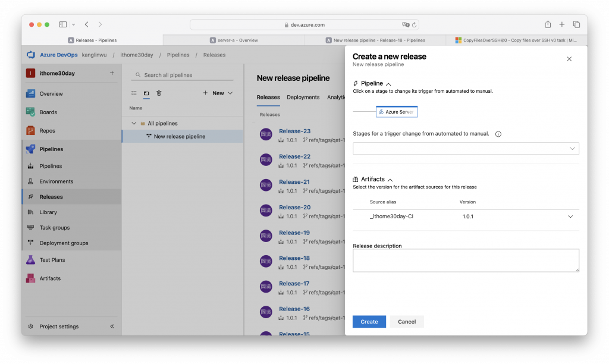
Task: Switch to Releases tab
Action: pos(268,97)
